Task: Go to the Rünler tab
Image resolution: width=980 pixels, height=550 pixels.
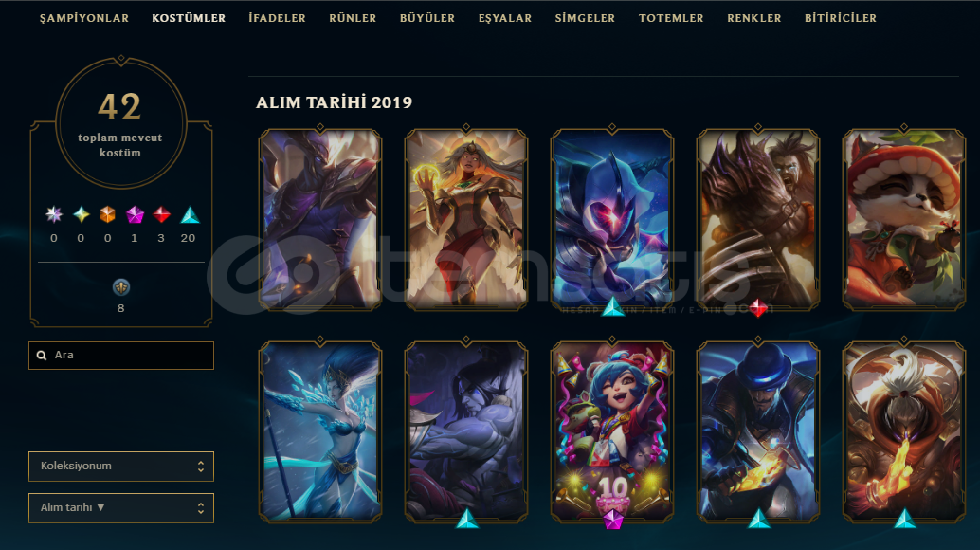Action: [353, 18]
